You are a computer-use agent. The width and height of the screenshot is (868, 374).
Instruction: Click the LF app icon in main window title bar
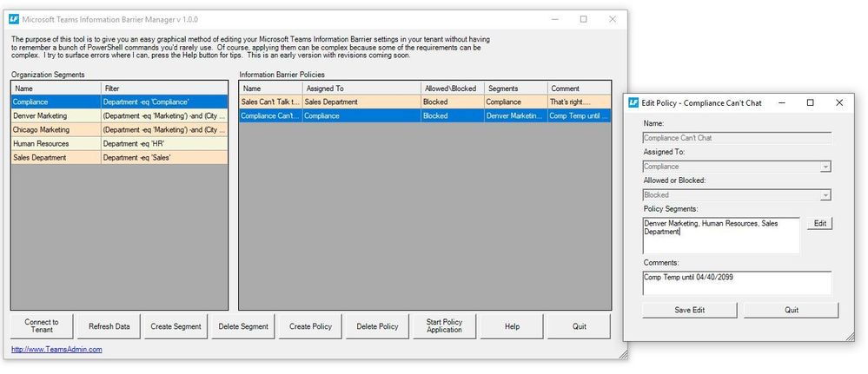[14, 19]
